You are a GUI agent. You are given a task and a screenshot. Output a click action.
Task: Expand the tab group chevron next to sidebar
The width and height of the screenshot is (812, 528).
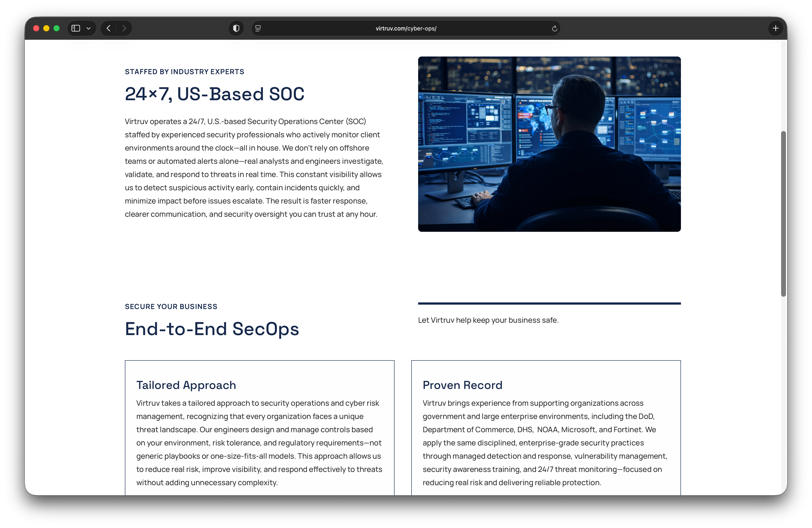[89, 28]
